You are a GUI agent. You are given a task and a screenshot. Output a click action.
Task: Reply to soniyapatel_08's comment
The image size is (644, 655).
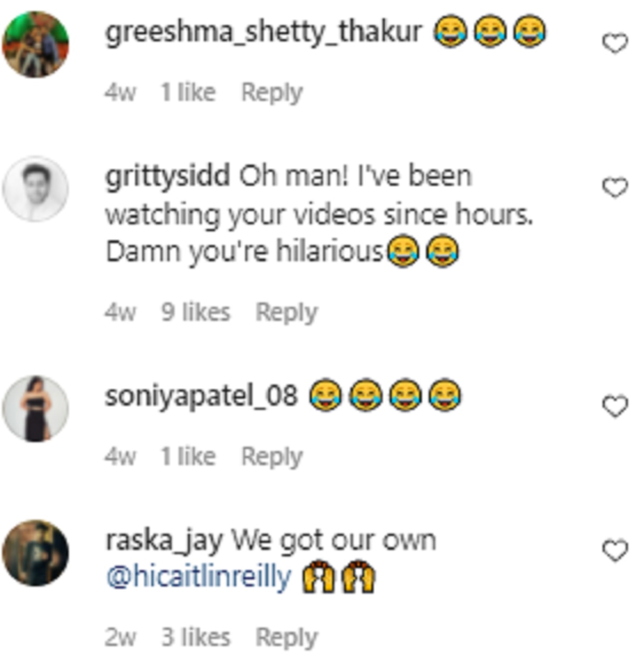272,457
